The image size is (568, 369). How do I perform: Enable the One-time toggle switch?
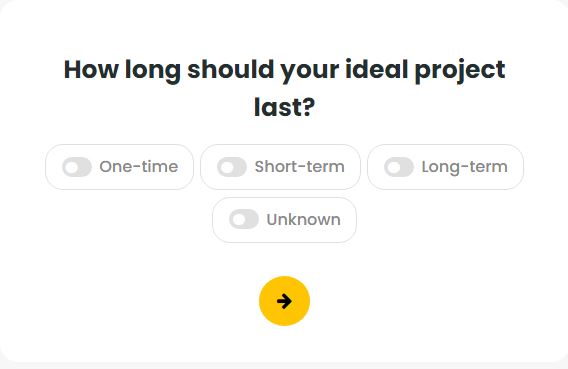[77, 167]
